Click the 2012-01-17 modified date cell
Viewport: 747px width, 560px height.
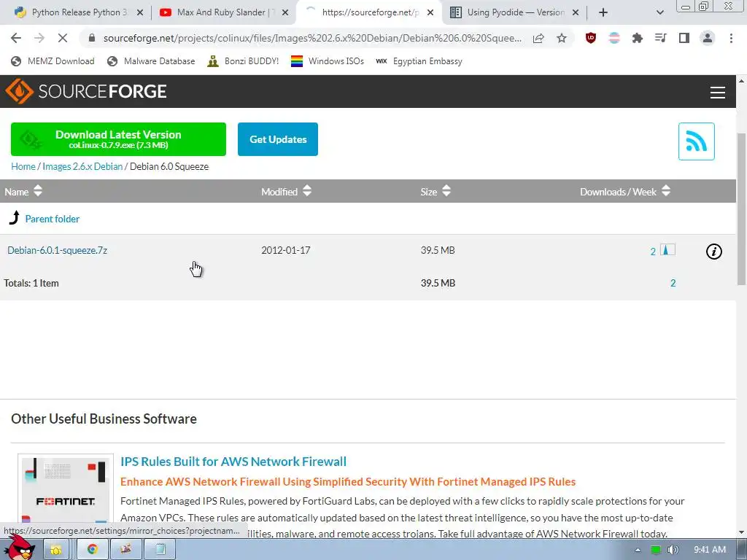[286, 250]
